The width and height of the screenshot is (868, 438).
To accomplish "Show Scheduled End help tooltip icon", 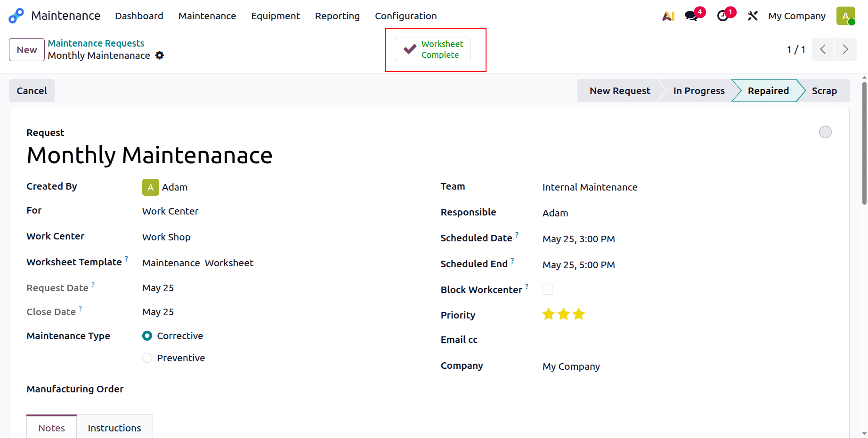I will click(x=512, y=260).
